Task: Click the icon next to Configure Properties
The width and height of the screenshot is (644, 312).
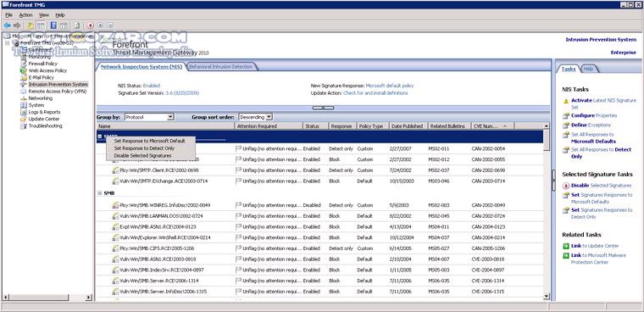Action: [x=566, y=116]
